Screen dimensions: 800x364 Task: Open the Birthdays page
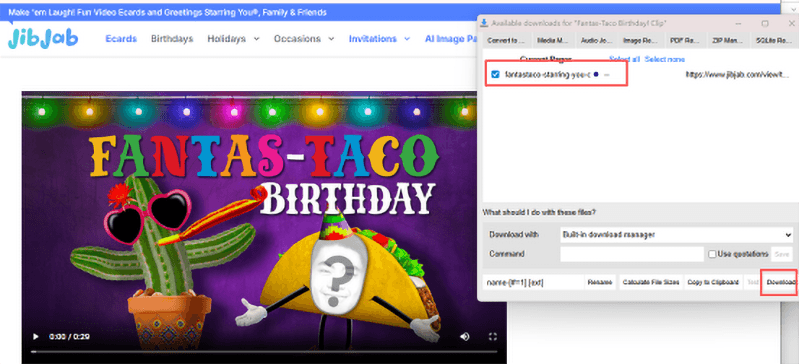172,39
